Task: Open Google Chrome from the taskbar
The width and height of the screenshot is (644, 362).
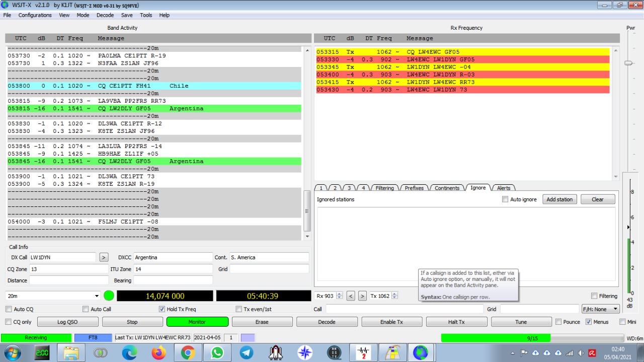Action: 188,353
